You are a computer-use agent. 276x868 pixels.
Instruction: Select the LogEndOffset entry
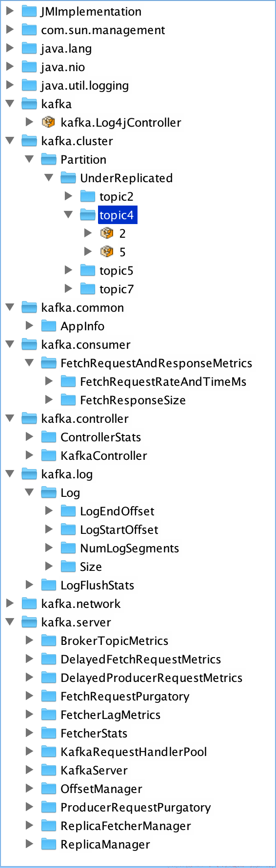click(x=117, y=511)
